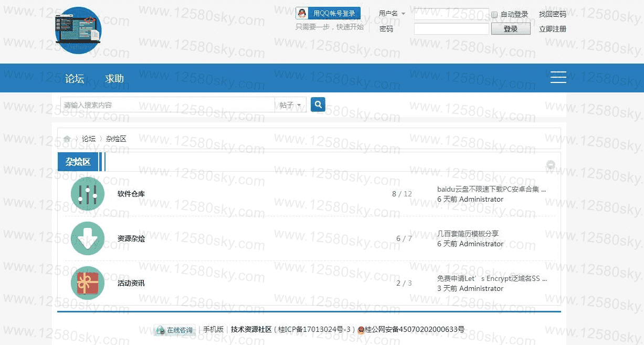644x345 pixels.
Task: Collapse the 杂烩区 section toggle
Action: pyautogui.click(x=551, y=165)
